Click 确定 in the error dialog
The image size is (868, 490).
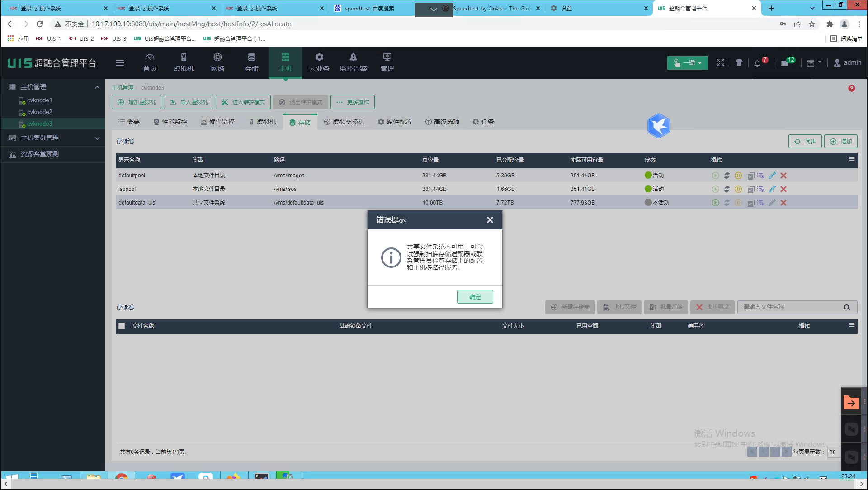click(x=475, y=297)
